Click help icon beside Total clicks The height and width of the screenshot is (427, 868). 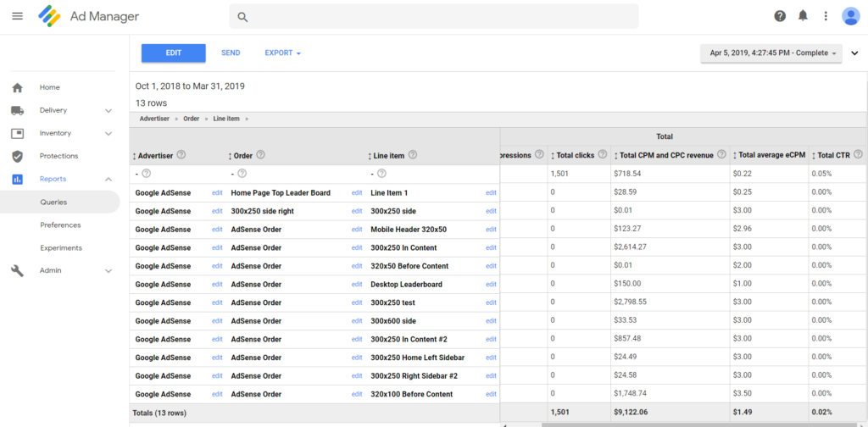click(x=603, y=155)
